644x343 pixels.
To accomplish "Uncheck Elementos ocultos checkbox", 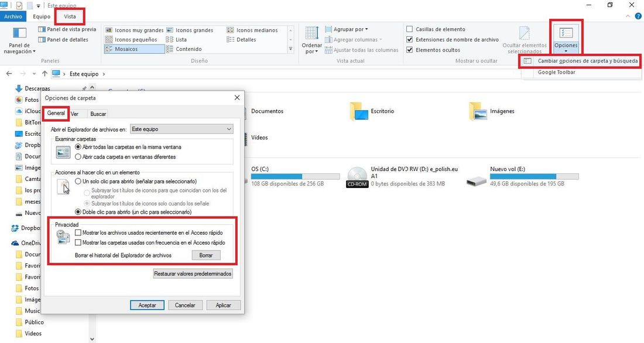I will click(x=409, y=50).
